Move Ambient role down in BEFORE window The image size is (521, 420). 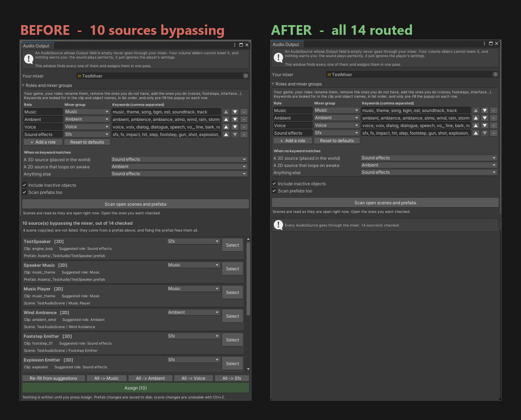[235, 119]
